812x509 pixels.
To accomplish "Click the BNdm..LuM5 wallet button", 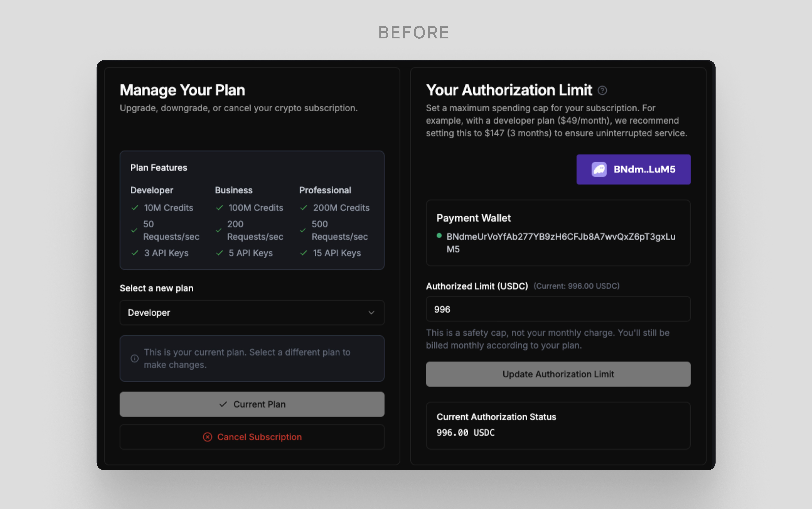I will coord(633,169).
